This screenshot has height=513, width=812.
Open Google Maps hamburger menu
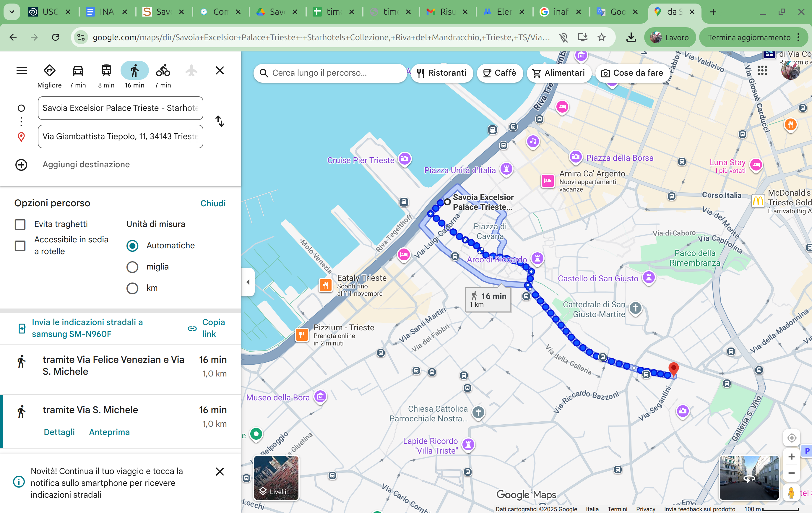(x=22, y=71)
